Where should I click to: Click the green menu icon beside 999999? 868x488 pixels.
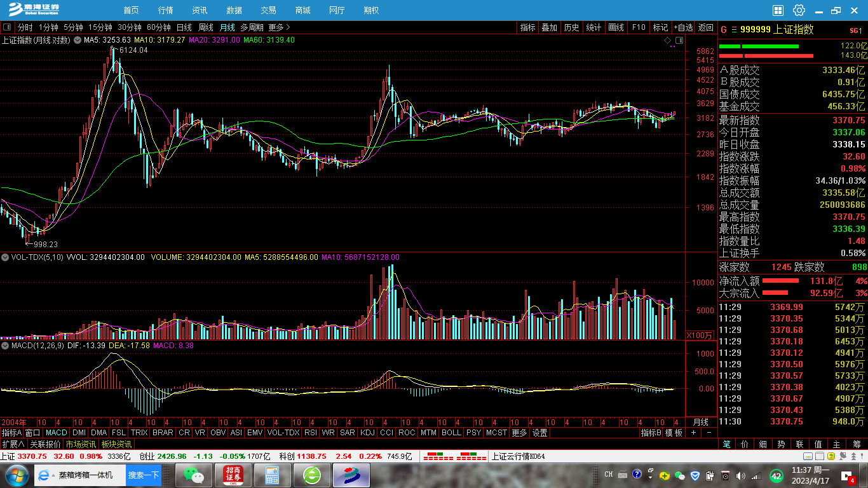(x=734, y=30)
